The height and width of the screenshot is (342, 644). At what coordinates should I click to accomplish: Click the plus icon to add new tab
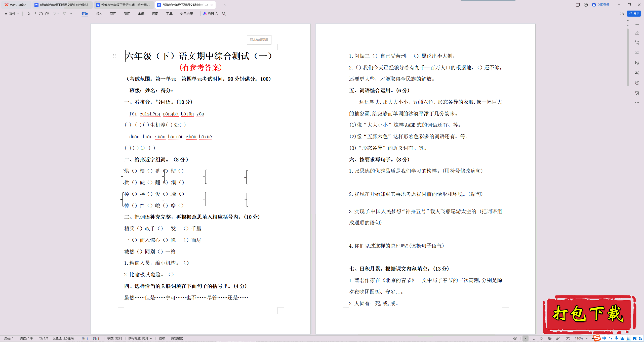[x=220, y=5]
